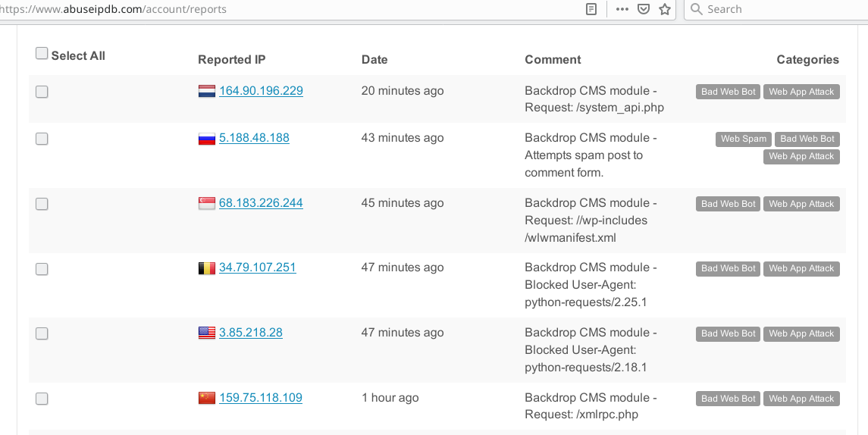Click the China flag beside 159.75.118.109
The image size is (868, 435).
point(206,398)
